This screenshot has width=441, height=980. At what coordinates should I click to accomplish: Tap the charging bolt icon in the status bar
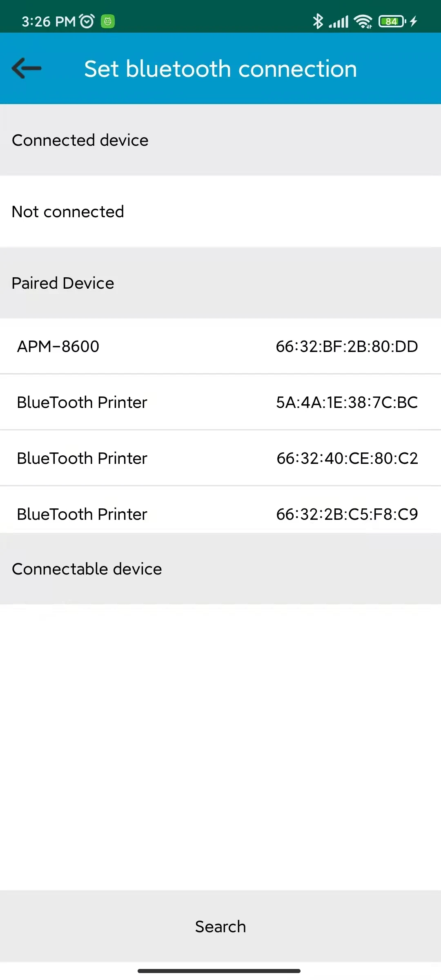(414, 21)
